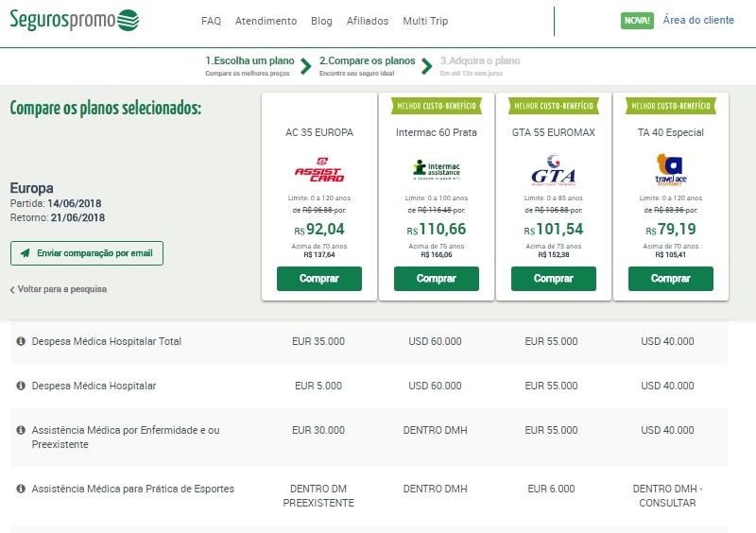
Task: Open the FAQ page
Action: tap(211, 21)
